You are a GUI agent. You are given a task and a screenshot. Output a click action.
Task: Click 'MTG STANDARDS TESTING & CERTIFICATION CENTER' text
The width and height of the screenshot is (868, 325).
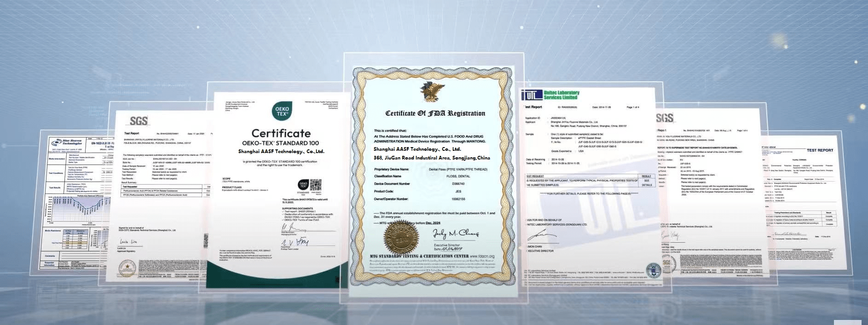[x=419, y=256]
